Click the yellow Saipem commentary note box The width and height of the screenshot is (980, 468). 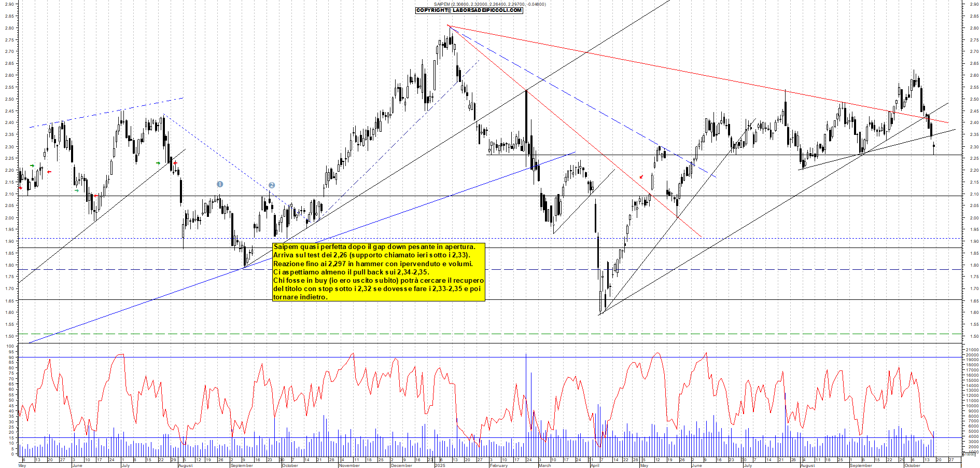pyautogui.click(x=379, y=272)
